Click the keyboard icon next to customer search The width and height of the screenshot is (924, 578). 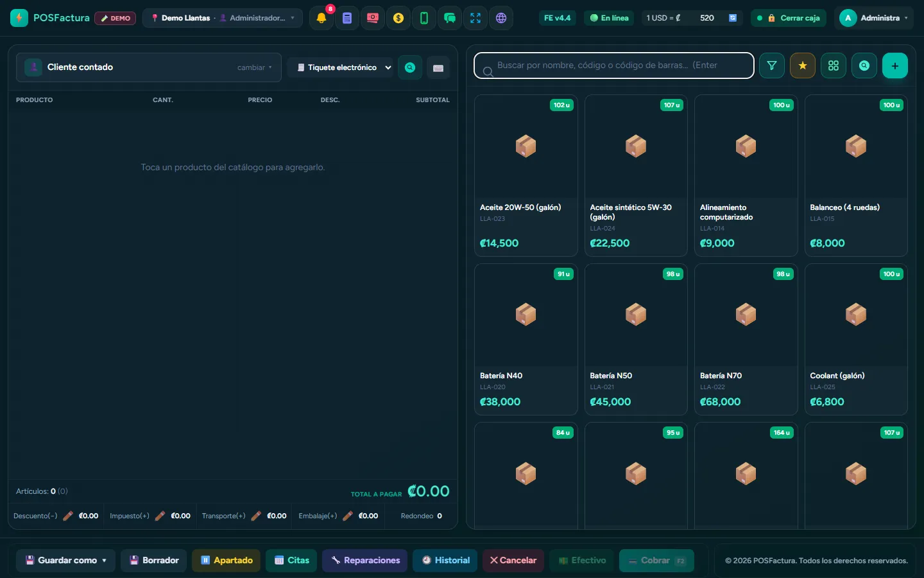[438, 67]
